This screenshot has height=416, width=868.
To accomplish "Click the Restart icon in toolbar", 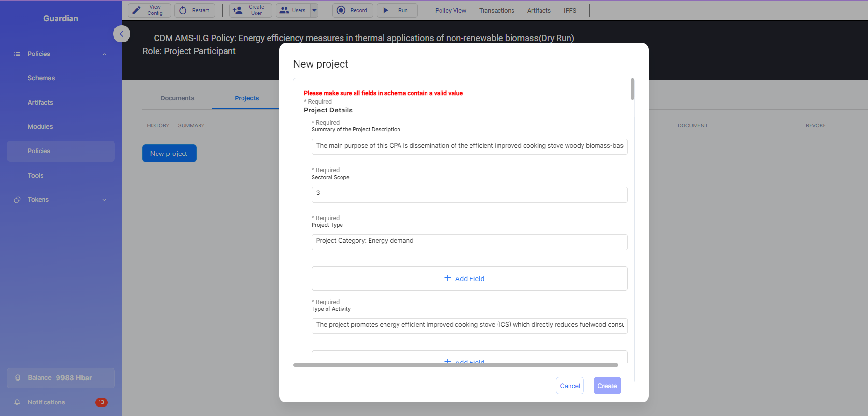I will tap(183, 10).
